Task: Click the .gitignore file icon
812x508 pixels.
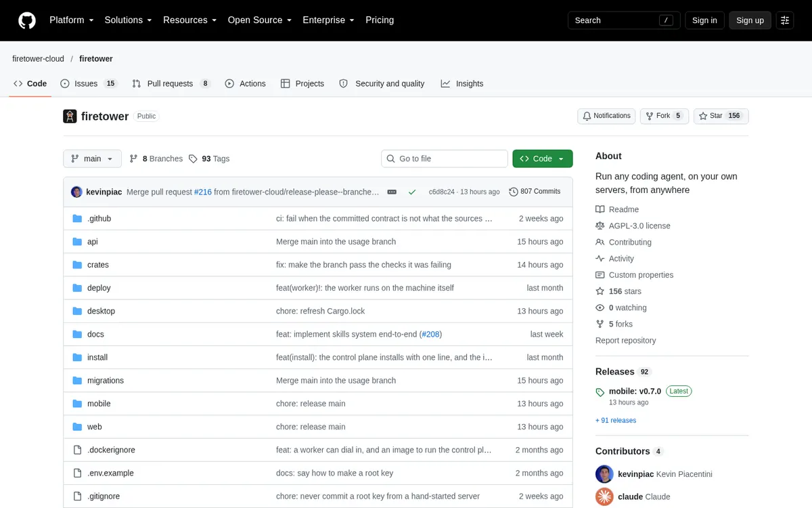Action: 76,496
